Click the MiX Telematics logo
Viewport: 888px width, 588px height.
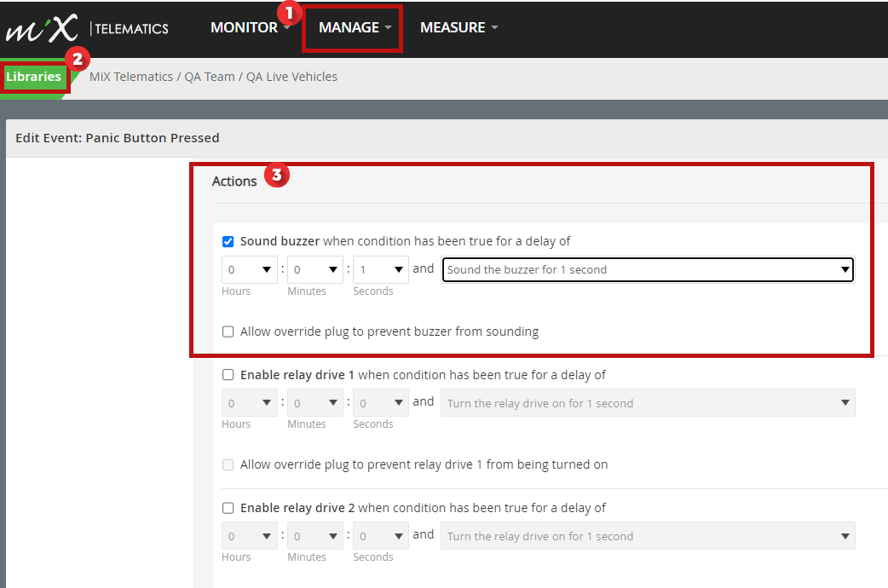pyautogui.click(x=87, y=28)
